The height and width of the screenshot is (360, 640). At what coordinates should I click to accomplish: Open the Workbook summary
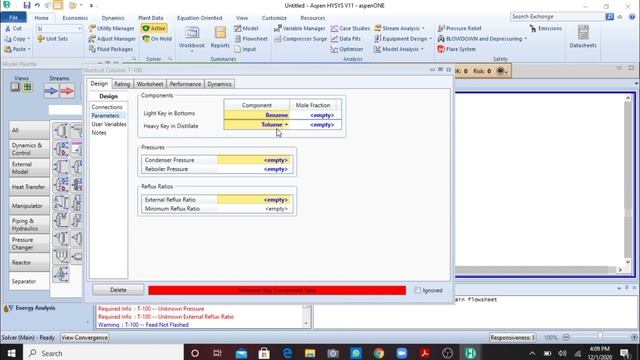tap(192, 38)
